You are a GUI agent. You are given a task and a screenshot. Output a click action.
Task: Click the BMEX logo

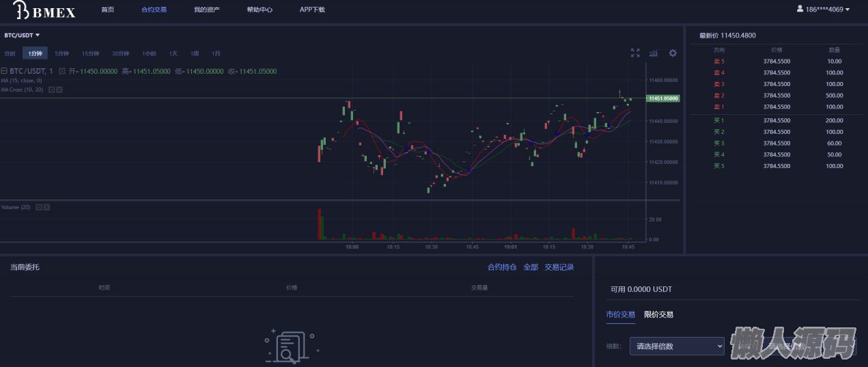[44, 10]
